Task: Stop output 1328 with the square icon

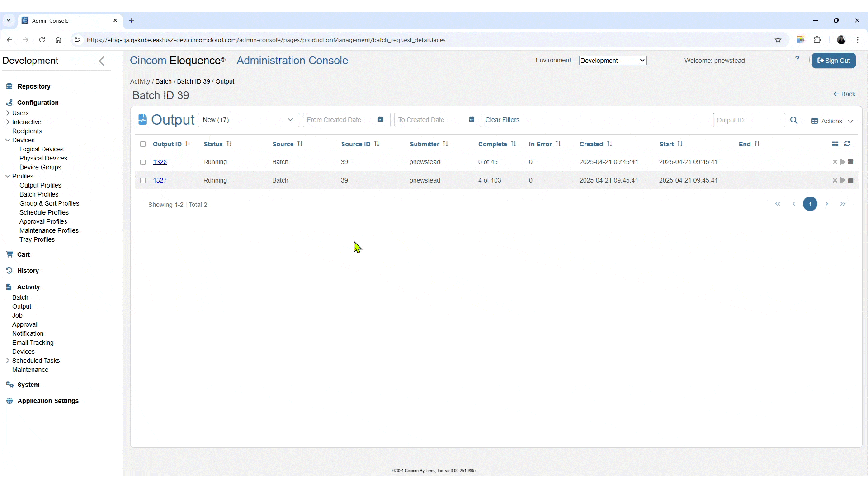Action: (850, 162)
